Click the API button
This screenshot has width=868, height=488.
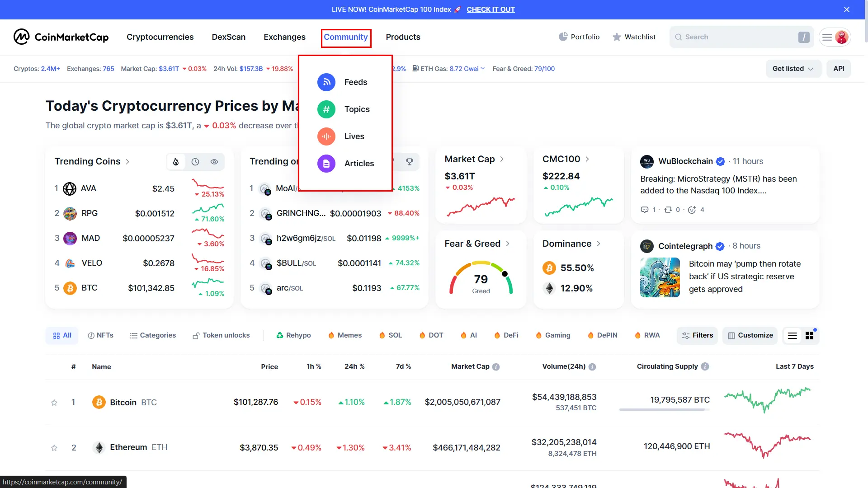point(839,69)
